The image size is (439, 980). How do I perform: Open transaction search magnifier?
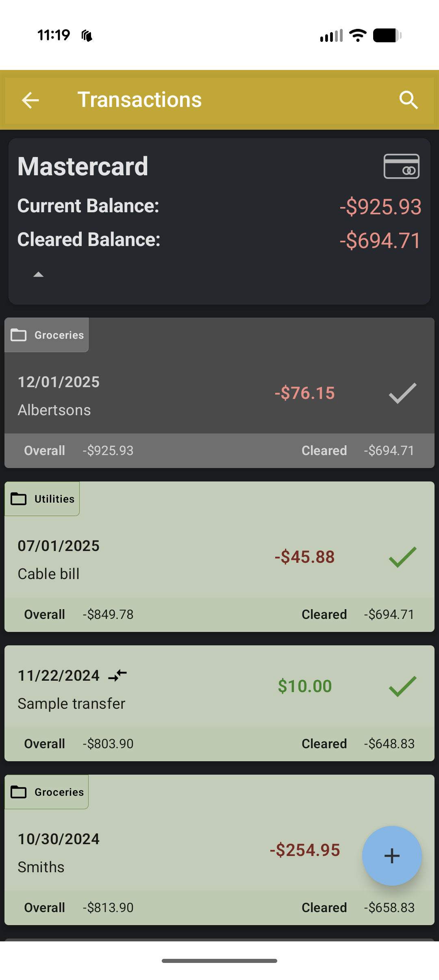[408, 100]
